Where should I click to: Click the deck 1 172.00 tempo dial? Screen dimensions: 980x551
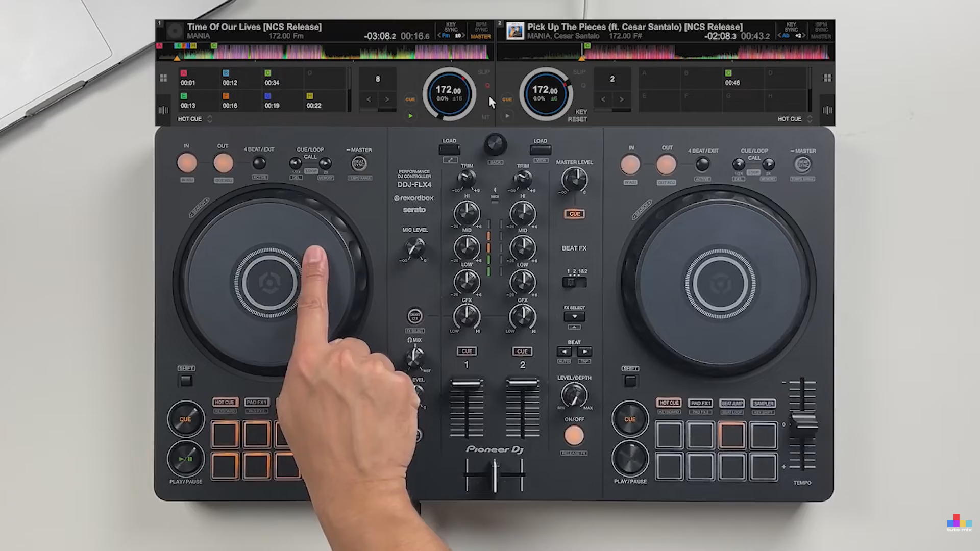(449, 94)
